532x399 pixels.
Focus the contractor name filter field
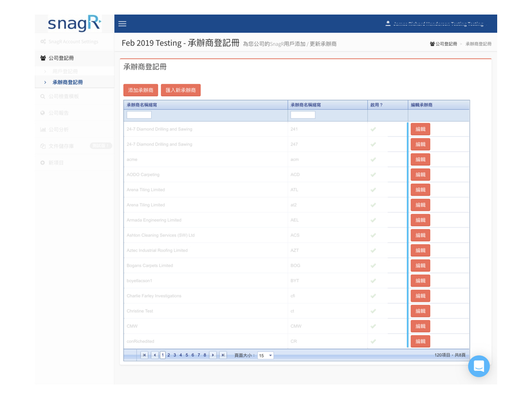[139, 115]
